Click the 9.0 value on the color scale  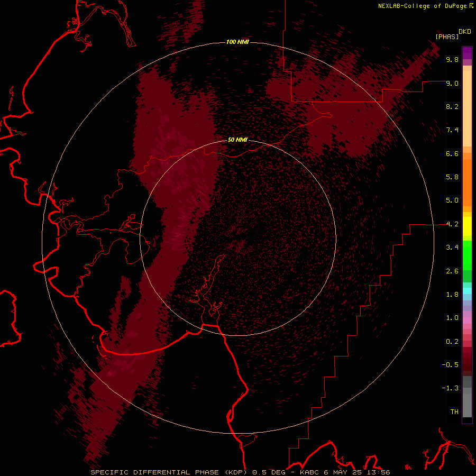(x=452, y=83)
